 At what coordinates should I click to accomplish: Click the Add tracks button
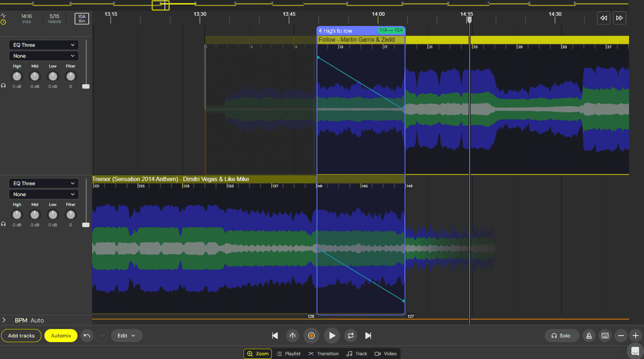click(x=21, y=335)
